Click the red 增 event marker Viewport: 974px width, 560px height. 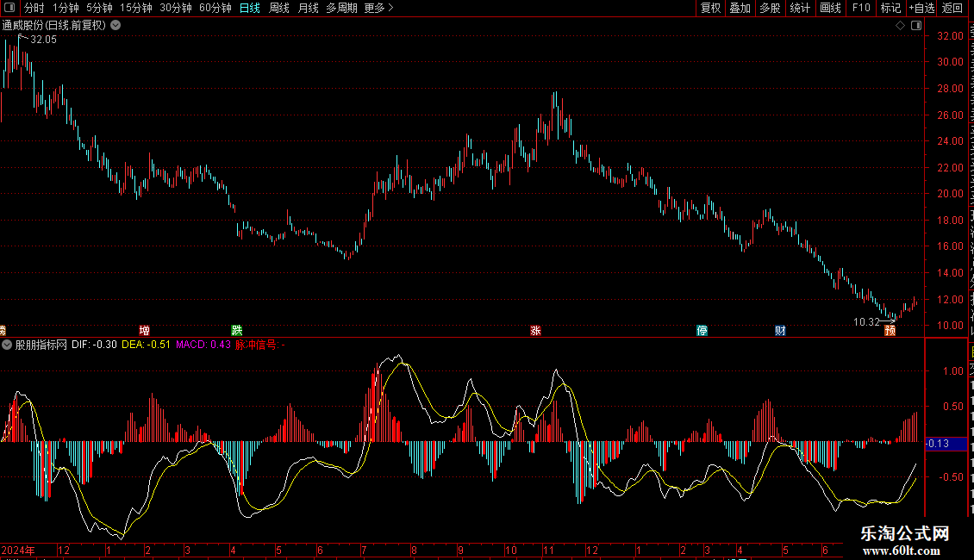[x=144, y=330]
